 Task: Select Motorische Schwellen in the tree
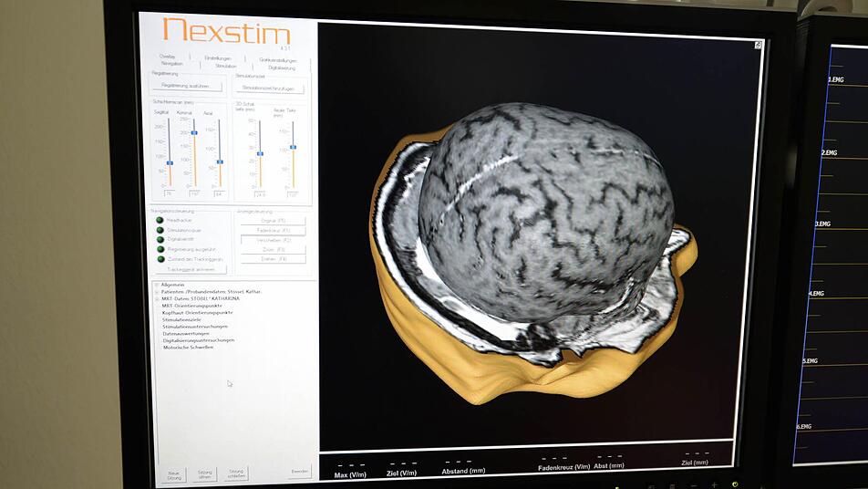(x=188, y=348)
